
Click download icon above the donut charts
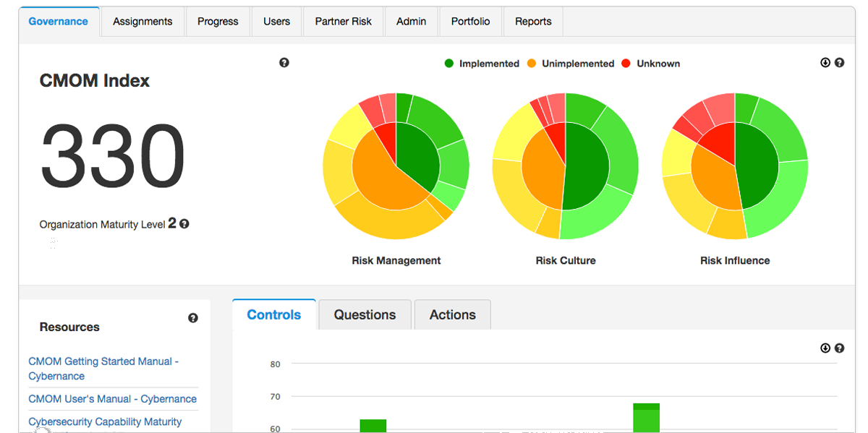(x=825, y=63)
